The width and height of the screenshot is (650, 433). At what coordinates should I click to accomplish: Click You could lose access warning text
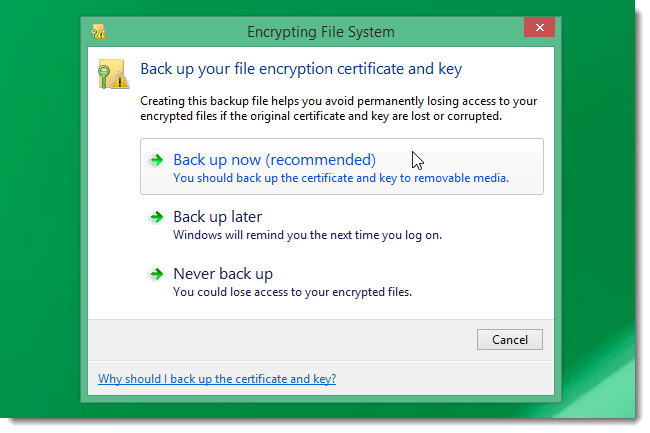click(292, 293)
